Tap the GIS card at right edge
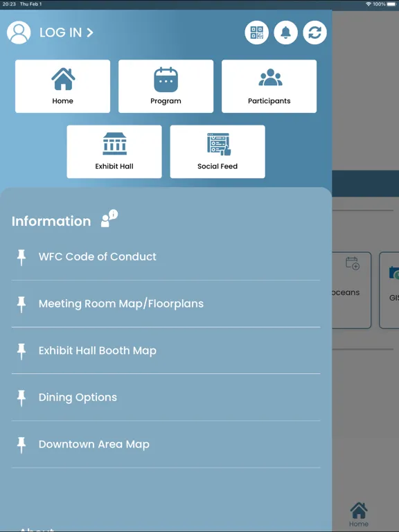 click(389, 290)
